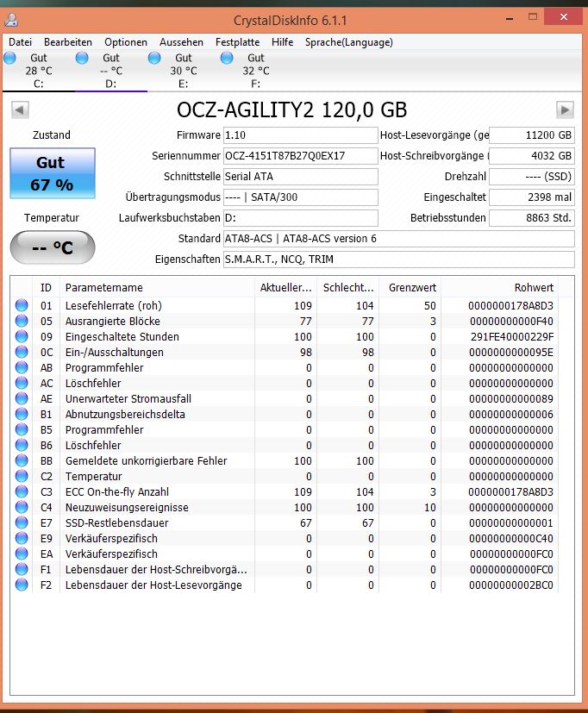The width and height of the screenshot is (588, 713).
Task: Go to next disk with right arrow
Action: (565, 109)
